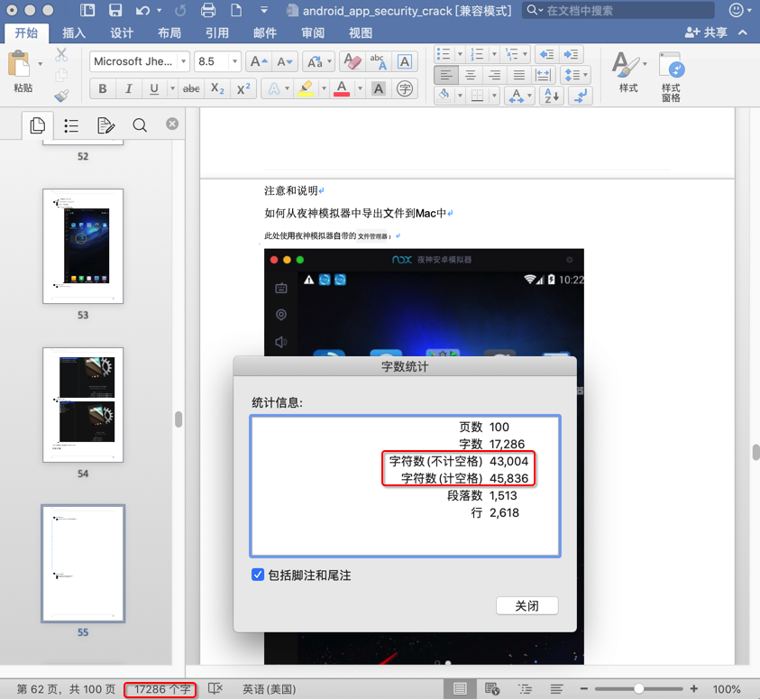Click the zoom in plus button

click(693, 688)
